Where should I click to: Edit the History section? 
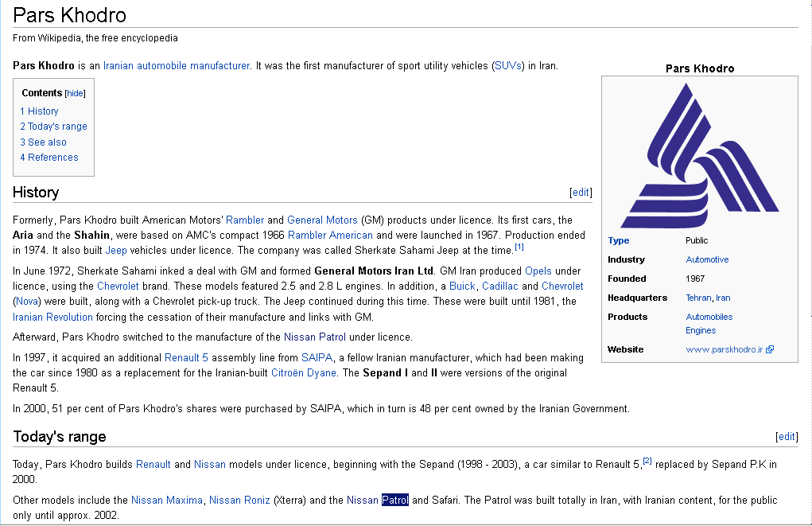point(581,193)
